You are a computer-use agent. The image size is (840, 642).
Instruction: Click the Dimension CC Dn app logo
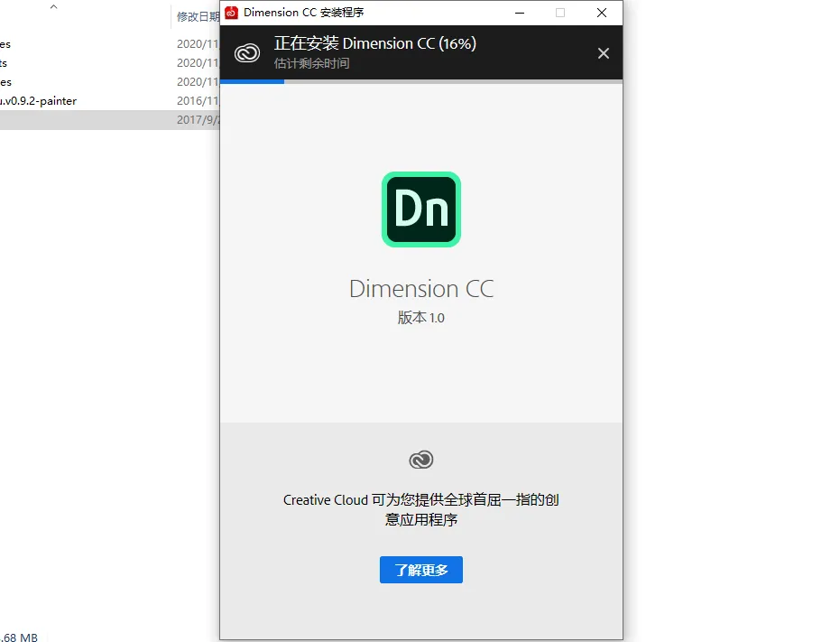click(x=421, y=209)
